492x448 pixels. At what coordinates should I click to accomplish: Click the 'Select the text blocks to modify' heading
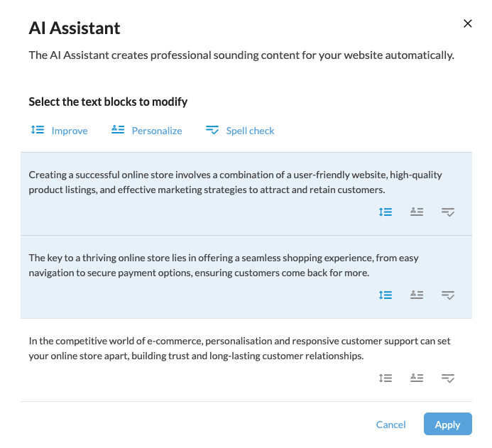coord(108,102)
